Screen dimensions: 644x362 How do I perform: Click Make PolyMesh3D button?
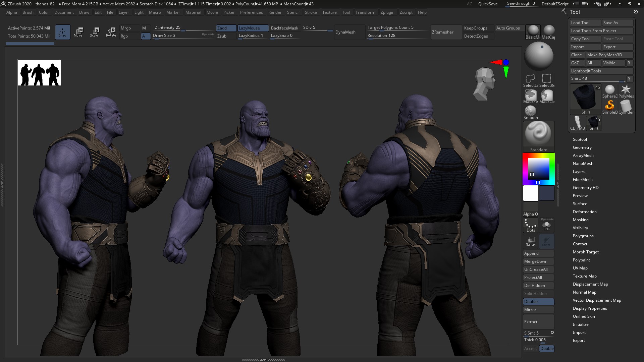[x=609, y=55]
